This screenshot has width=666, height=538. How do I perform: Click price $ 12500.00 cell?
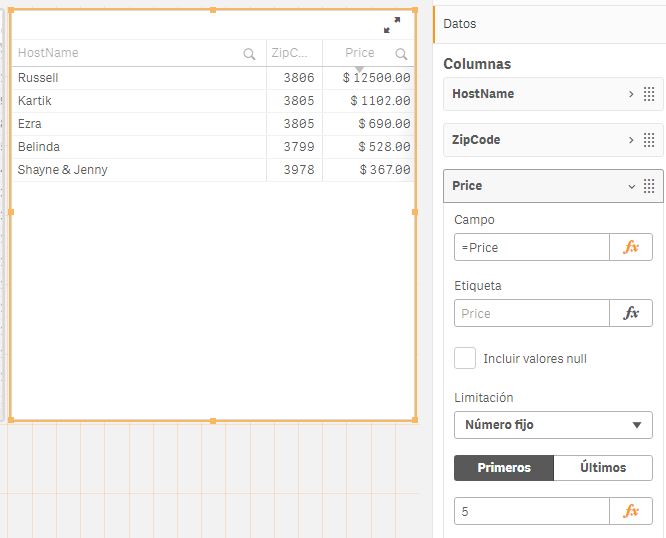[x=368, y=78]
